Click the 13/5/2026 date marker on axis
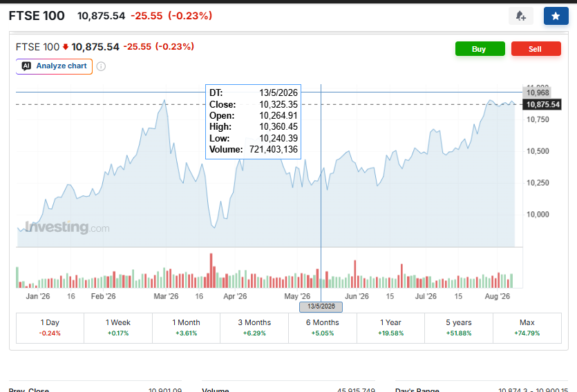This screenshot has height=392, width=577. [321, 306]
